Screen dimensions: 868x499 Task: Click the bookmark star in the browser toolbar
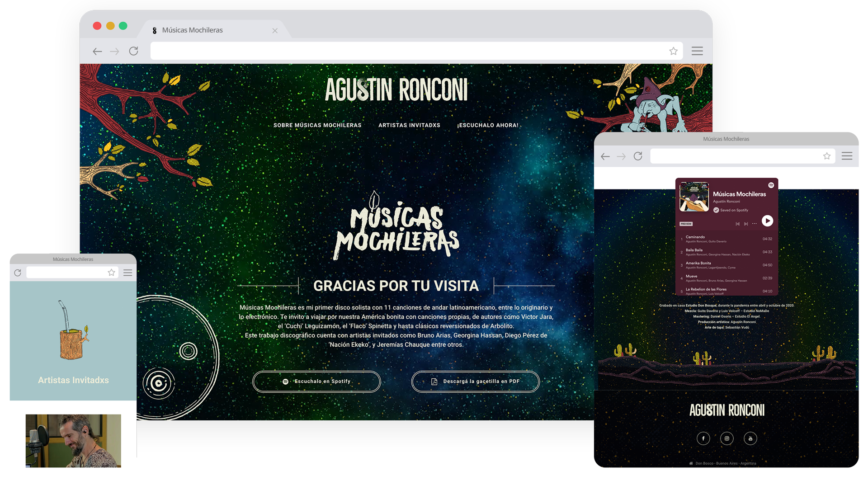point(673,51)
